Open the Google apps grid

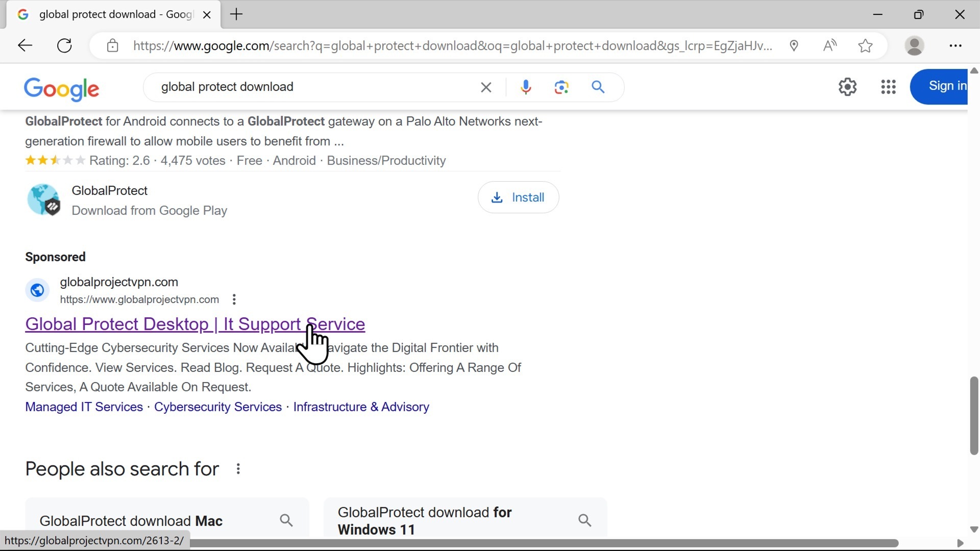tap(888, 87)
